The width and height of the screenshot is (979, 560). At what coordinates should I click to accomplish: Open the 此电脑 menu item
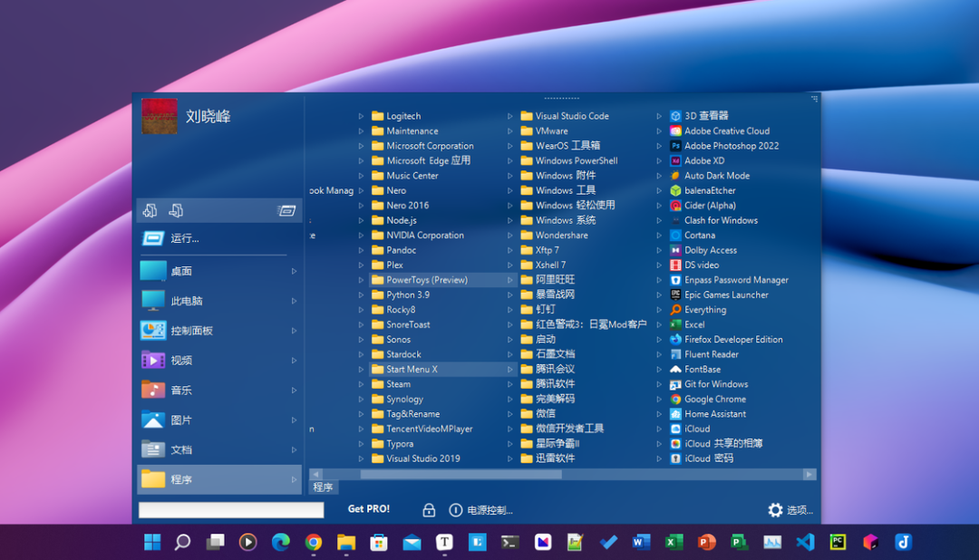[219, 301]
